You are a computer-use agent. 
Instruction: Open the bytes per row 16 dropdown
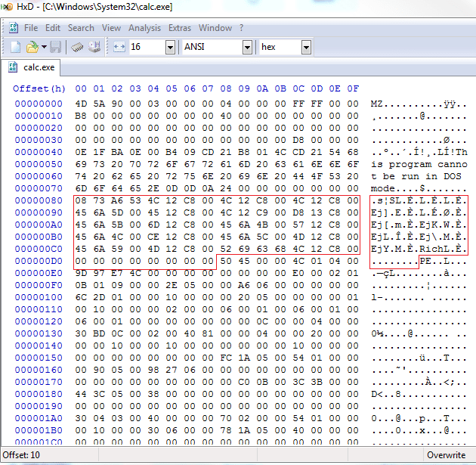(170, 48)
